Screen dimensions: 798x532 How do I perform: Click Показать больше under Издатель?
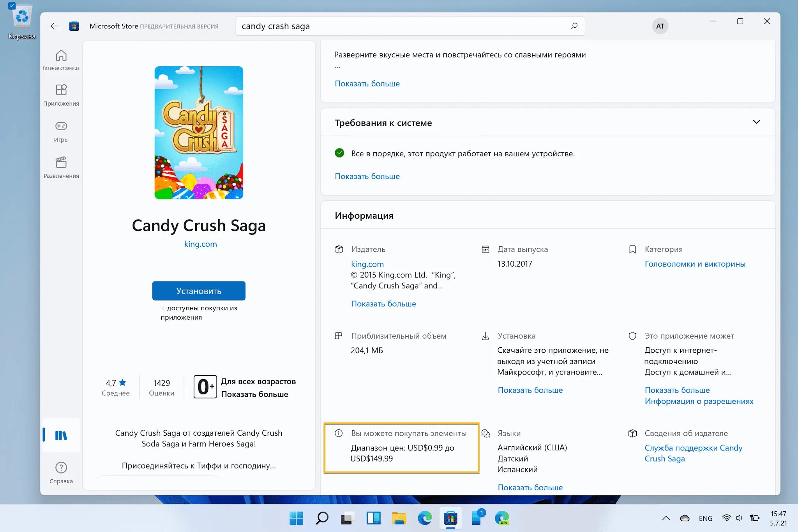coord(383,304)
